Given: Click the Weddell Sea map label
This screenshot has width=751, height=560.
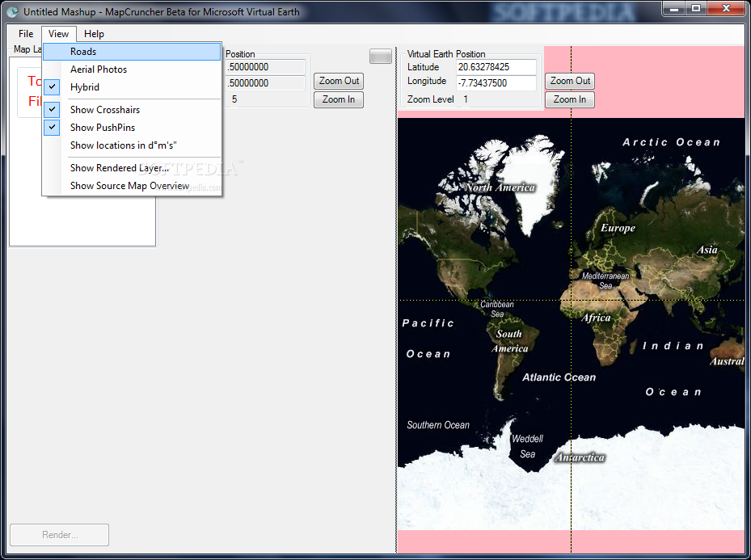Looking at the screenshot, I should pyautogui.click(x=527, y=446).
